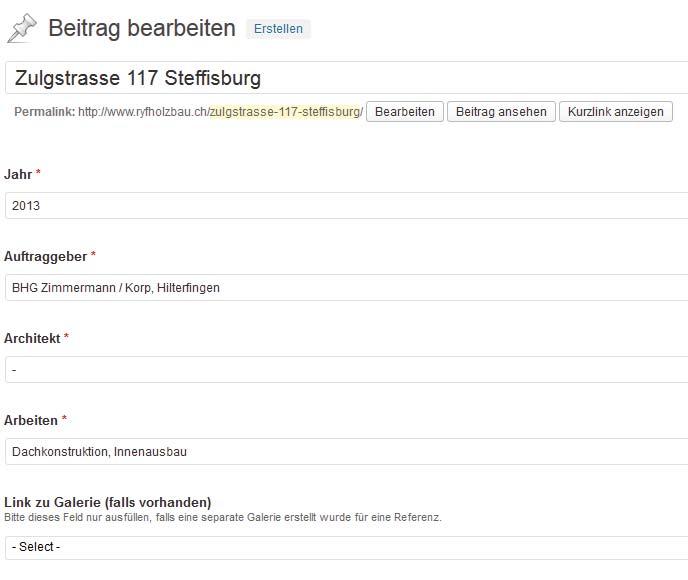
Task: Click the Architekt field label
Action: pos(32,338)
